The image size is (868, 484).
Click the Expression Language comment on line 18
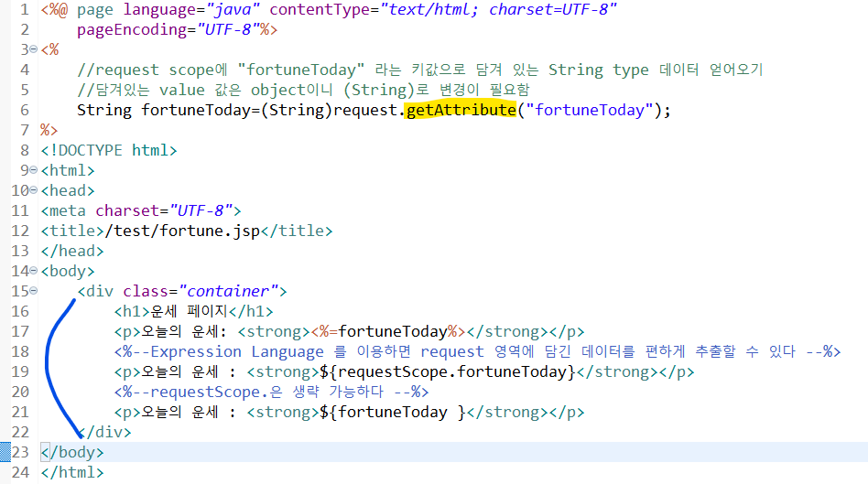pyautogui.click(x=477, y=352)
